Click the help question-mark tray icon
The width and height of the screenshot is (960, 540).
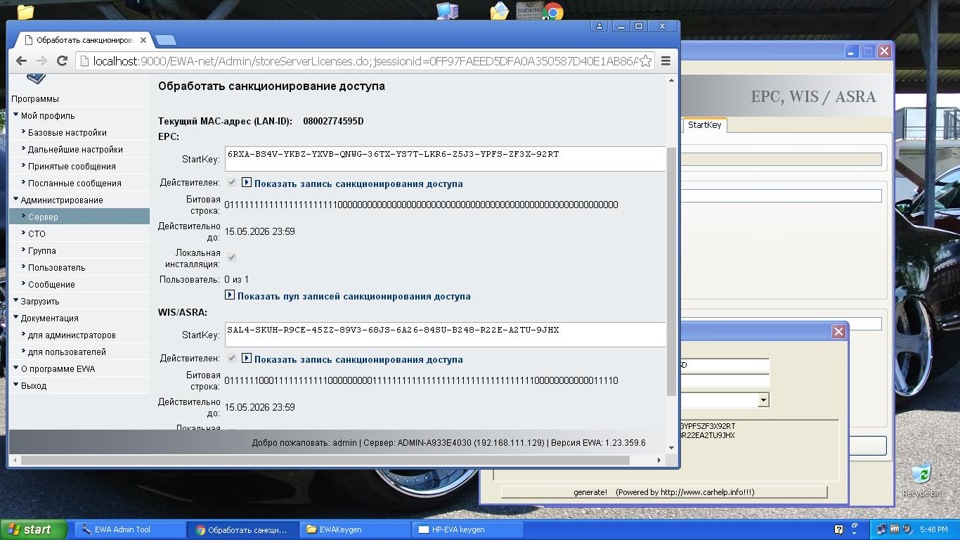(x=839, y=530)
